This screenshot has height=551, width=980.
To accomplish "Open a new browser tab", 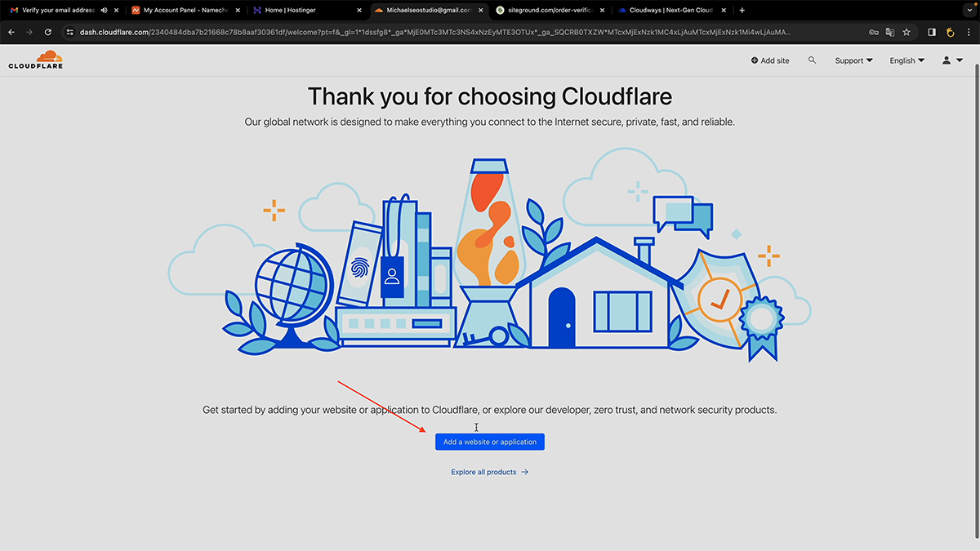I will pos(742,11).
